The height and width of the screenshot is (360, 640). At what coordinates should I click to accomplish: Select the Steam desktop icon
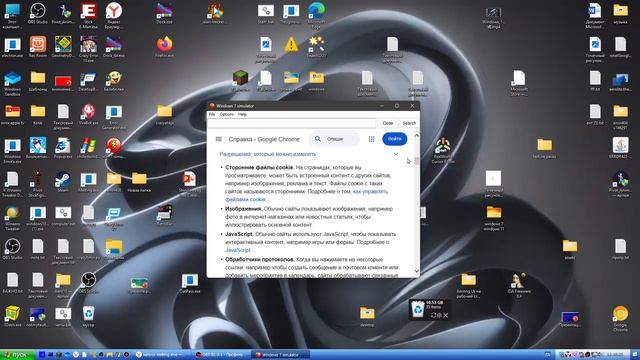(63, 182)
